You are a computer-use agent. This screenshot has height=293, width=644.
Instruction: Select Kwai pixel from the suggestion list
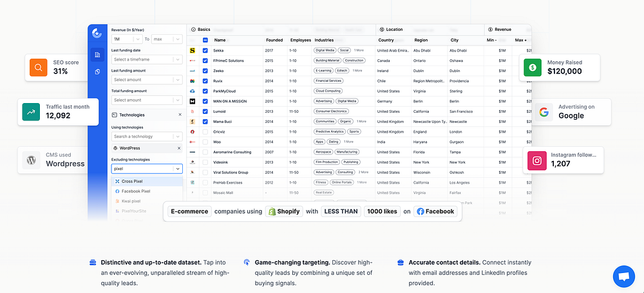pos(147,201)
